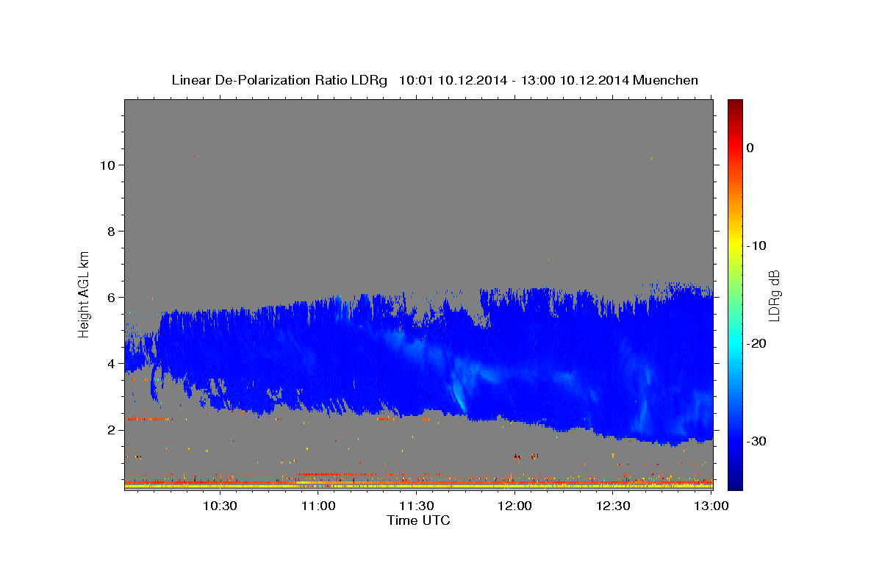Click the dark red top of colorbar
The image size is (882, 588).
coord(735,104)
